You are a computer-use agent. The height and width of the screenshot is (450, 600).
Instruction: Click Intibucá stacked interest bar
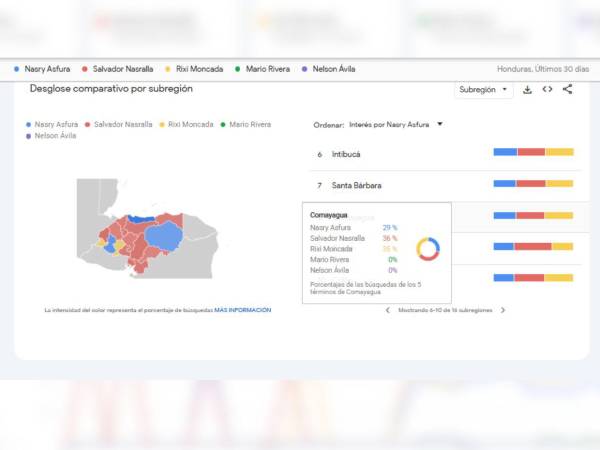pos(533,152)
